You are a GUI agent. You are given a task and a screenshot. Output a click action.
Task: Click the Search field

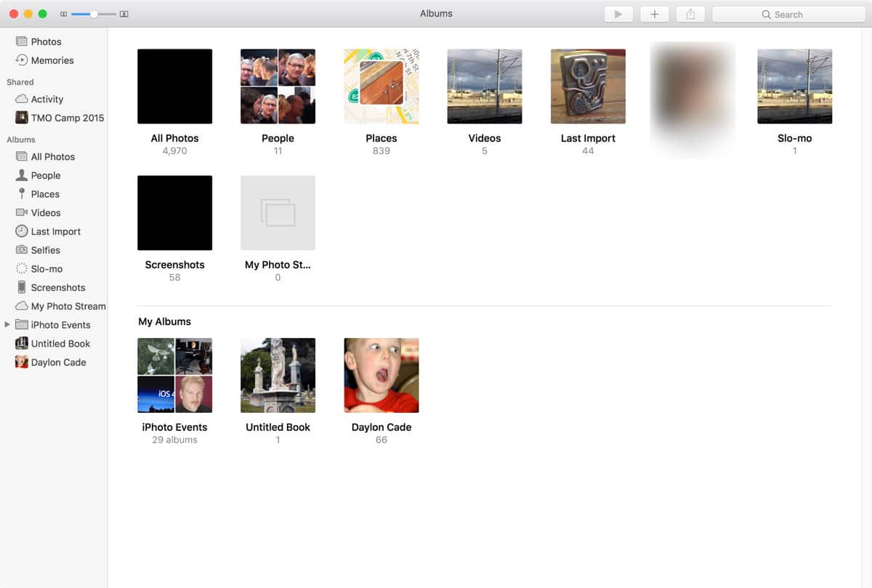788,14
